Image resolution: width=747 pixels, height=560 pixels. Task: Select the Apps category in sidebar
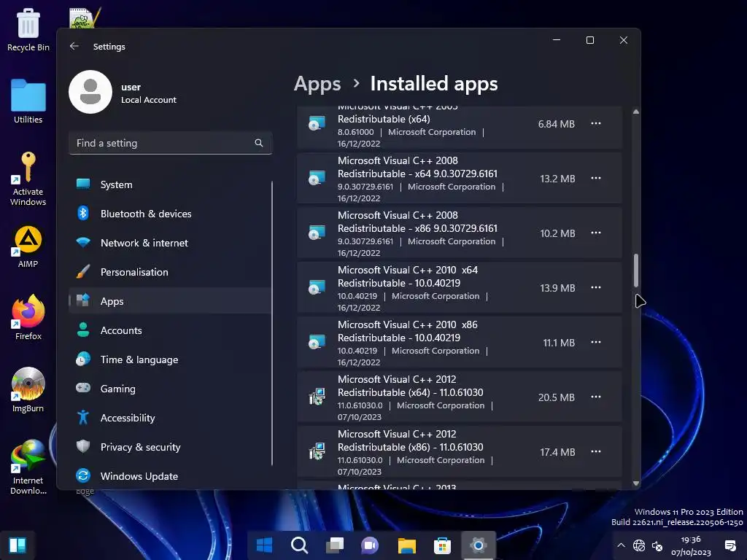[x=170, y=301]
